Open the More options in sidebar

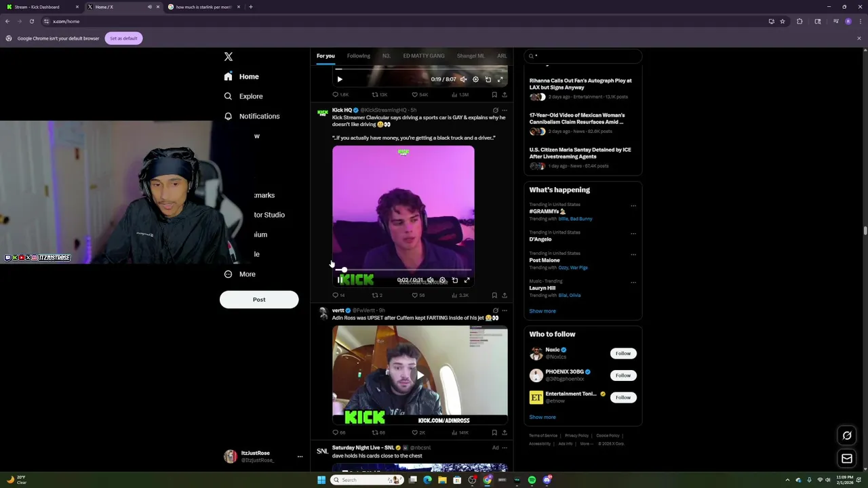pos(240,274)
